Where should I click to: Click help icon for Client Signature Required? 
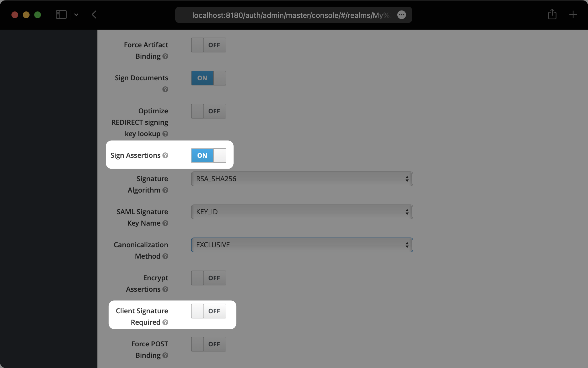pos(165,322)
